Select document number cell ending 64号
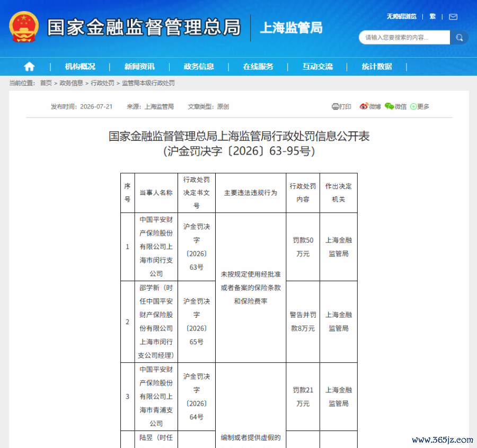477x448 pixels. click(x=197, y=397)
